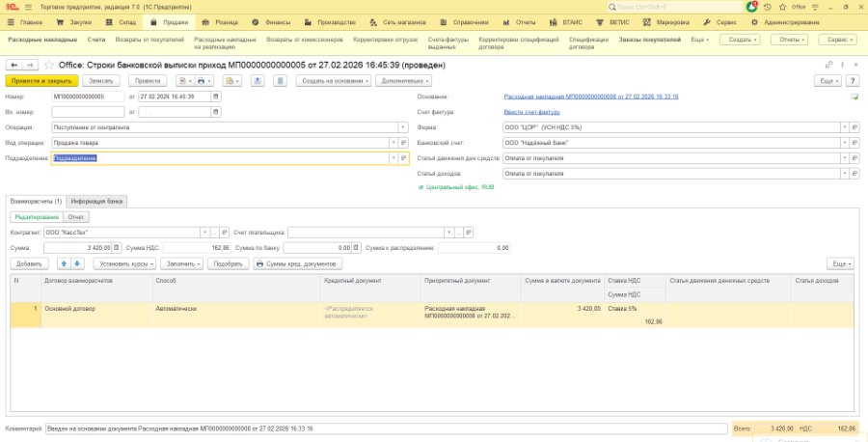The image size is (868, 442).
Task: Open the Установить курсы dropdown
Action: (x=124, y=263)
